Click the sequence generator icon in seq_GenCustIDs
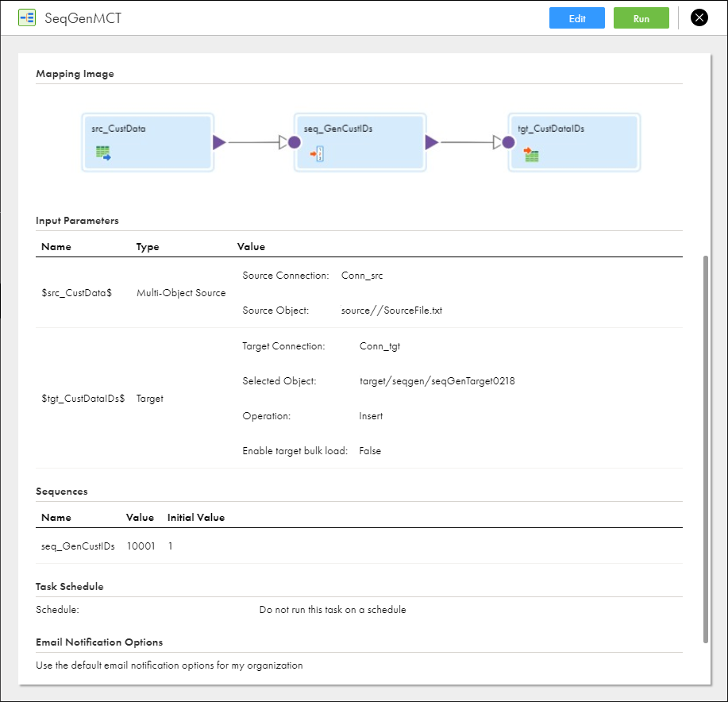Viewport: 728px width, 702px height. [317, 154]
